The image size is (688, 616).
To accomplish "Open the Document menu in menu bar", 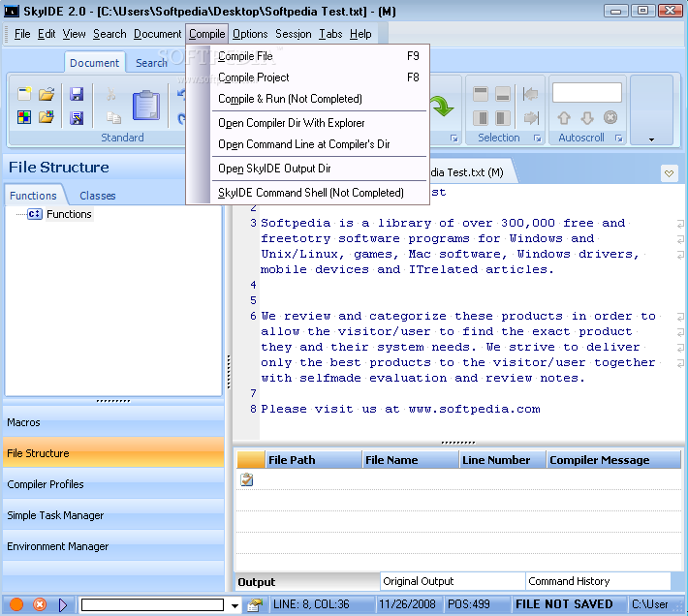I will 158,34.
